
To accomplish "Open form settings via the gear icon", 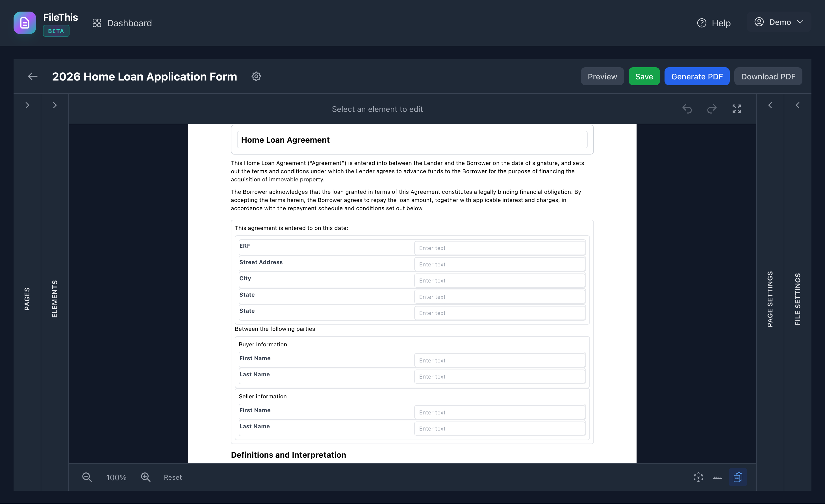I will tap(256, 76).
